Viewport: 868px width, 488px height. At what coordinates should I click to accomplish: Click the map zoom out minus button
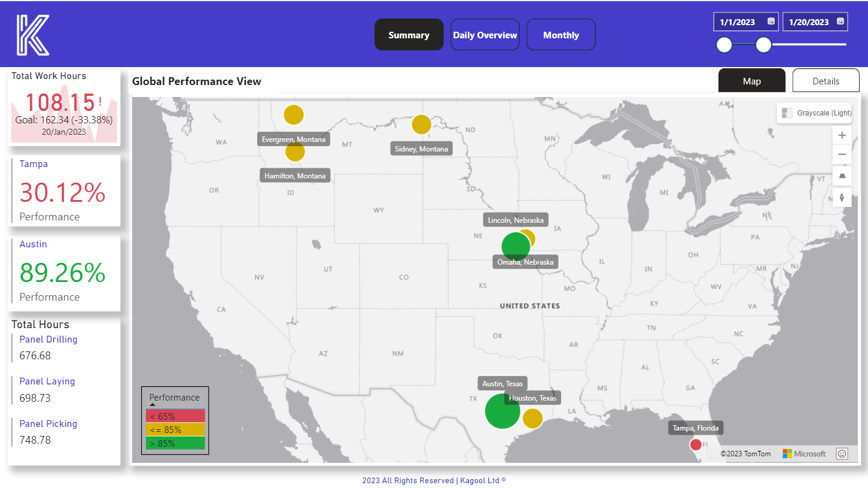coord(842,154)
